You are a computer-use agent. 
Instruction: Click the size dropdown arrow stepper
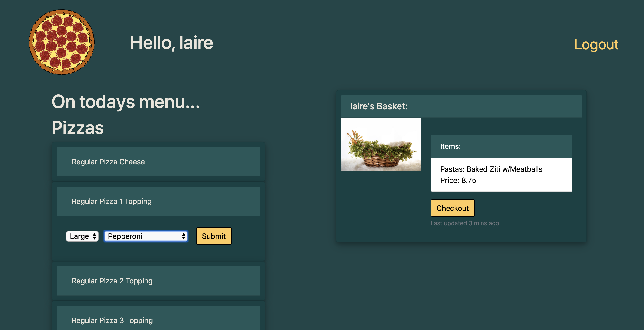click(x=95, y=236)
